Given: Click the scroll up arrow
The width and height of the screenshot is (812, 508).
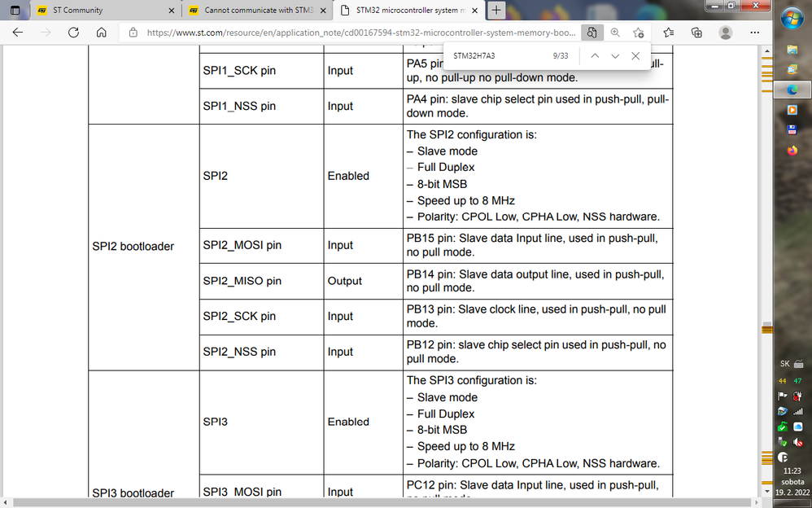Looking at the screenshot, I should pyautogui.click(x=767, y=51).
